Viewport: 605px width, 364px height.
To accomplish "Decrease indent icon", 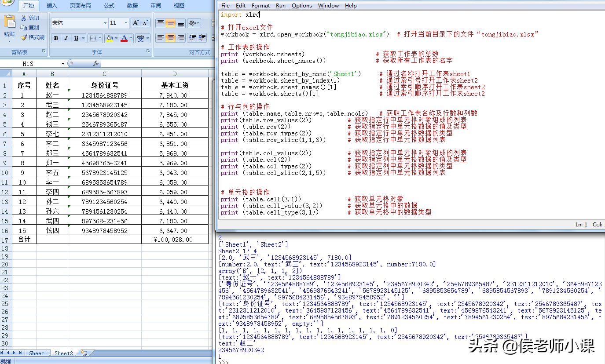I will [x=192, y=38].
